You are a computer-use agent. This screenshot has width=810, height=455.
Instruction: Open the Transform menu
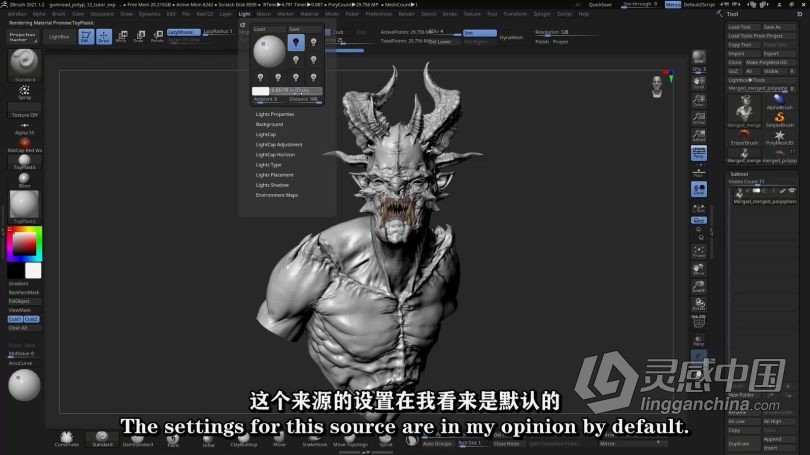[x=515, y=14]
